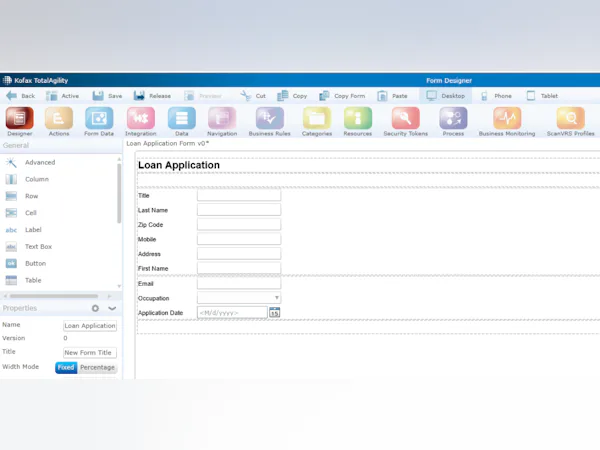Click the Zip Code text box
Screen dimensions: 600x450
point(239,224)
